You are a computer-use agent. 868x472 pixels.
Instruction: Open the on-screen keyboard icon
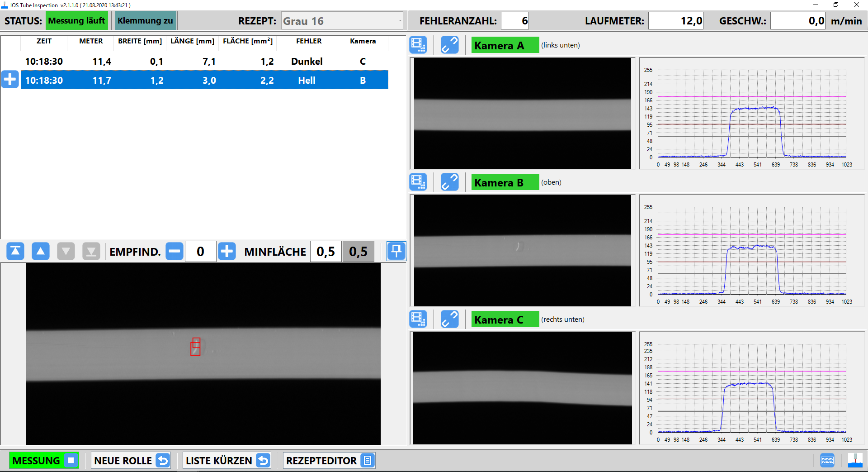pos(827,461)
